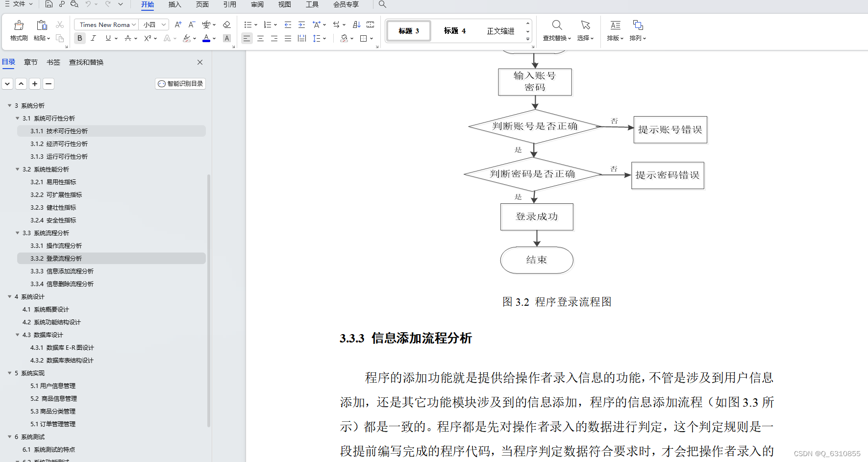Click the Select (选择) cursor icon
Viewport: 868px width, 462px height.
coord(585,25)
